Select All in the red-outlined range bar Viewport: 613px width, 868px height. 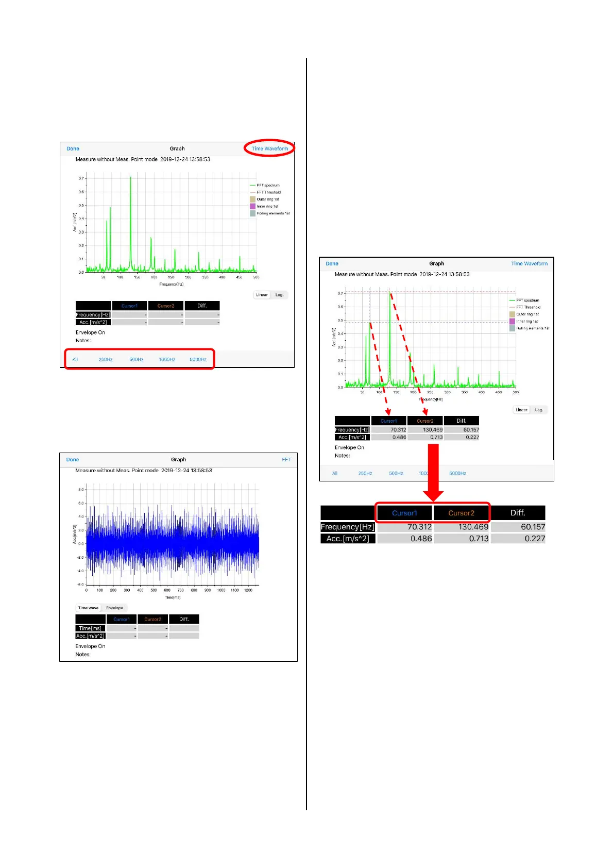[75, 359]
